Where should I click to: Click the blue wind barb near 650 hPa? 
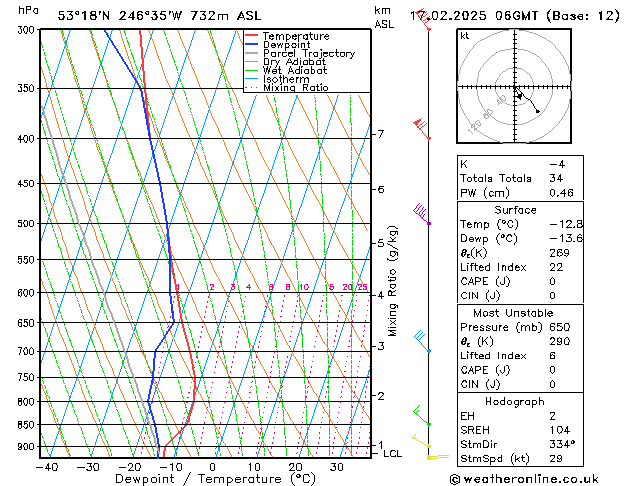pos(423,342)
